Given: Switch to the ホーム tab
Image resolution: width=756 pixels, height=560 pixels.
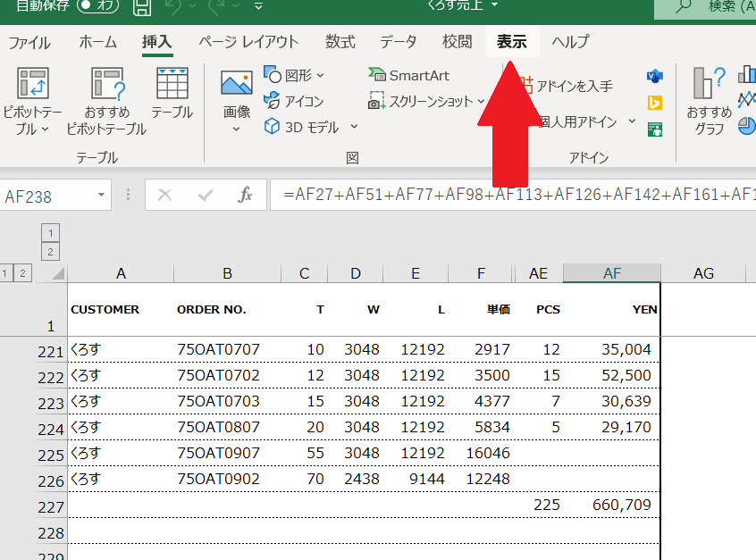Looking at the screenshot, I should click(98, 42).
